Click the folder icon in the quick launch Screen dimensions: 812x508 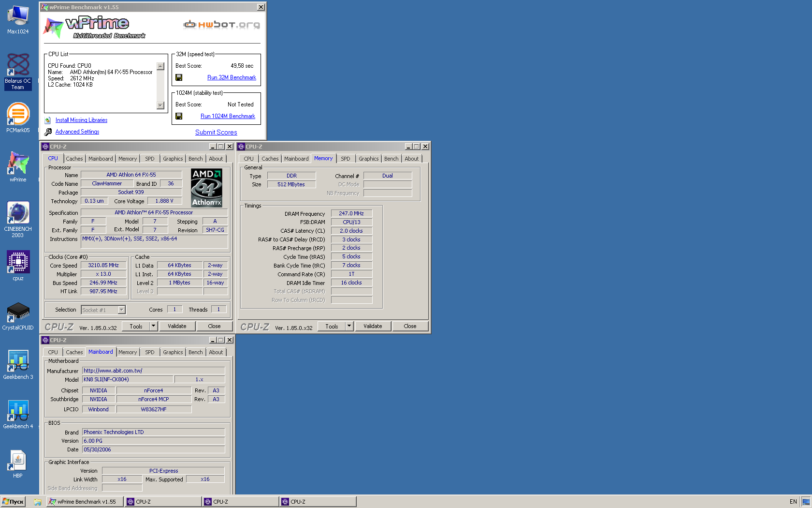pos(37,502)
